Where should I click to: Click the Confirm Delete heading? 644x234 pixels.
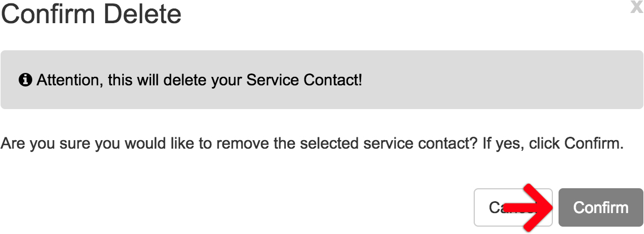91,14
